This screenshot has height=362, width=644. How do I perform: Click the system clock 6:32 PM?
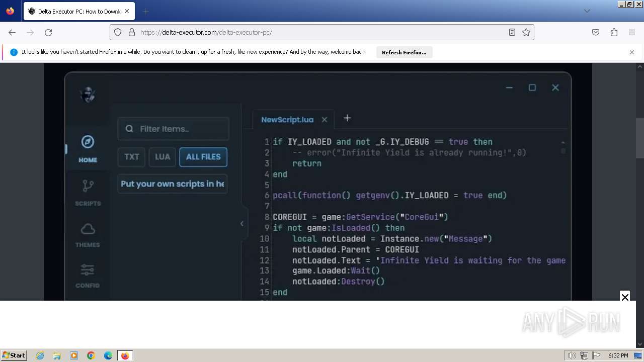click(618, 355)
